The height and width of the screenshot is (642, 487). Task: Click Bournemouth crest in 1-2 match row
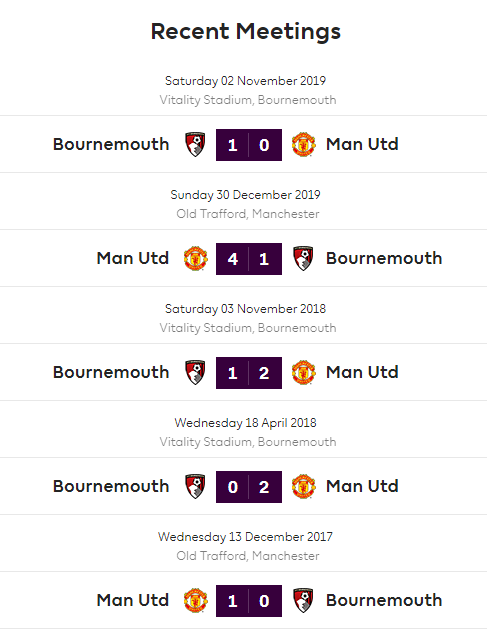[195, 373]
